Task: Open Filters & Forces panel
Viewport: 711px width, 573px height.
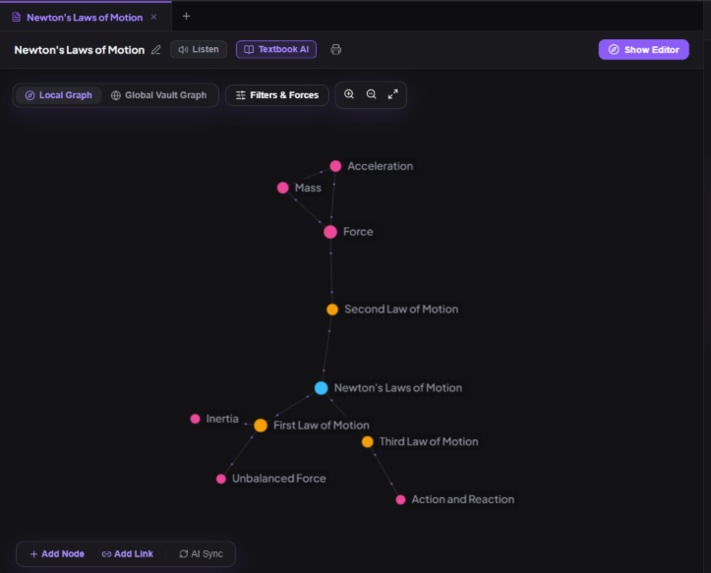Action: (x=277, y=95)
